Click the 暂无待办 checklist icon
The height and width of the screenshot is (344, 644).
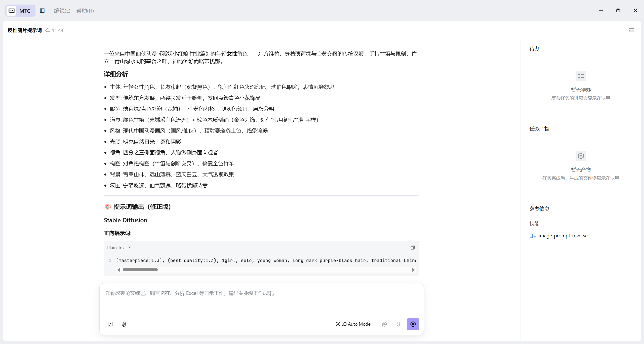coord(581,76)
